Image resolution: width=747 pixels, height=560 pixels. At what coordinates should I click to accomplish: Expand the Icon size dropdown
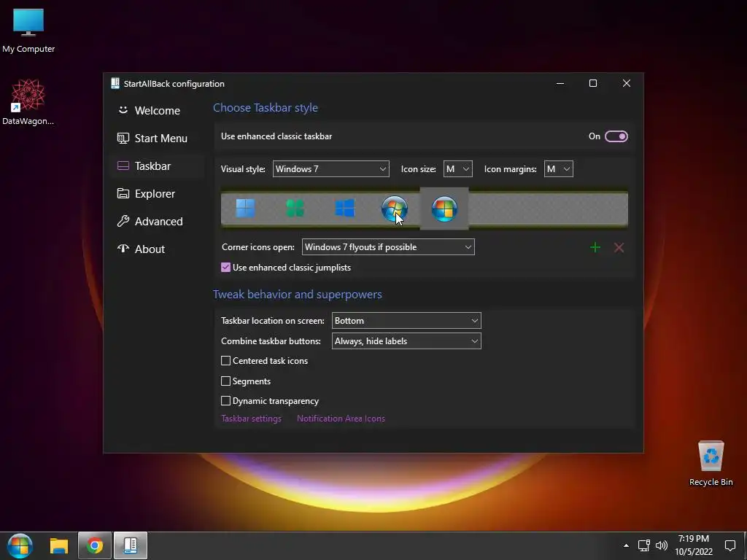pyautogui.click(x=458, y=169)
